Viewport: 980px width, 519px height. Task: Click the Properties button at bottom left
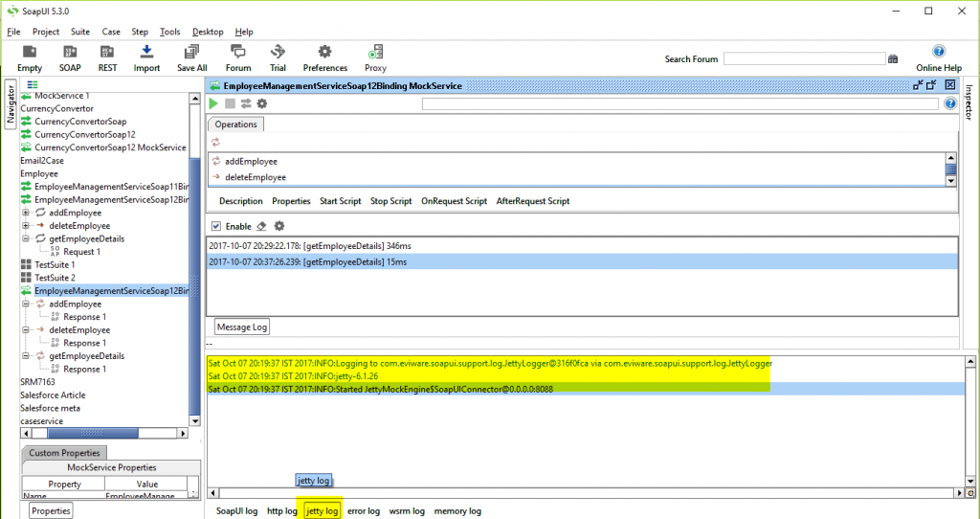point(50,511)
